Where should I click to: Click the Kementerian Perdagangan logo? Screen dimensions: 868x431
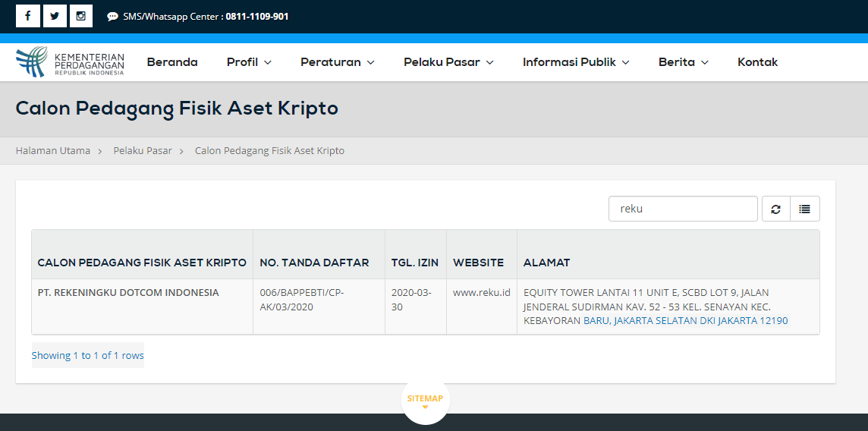pyautogui.click(x=70, y=62)
